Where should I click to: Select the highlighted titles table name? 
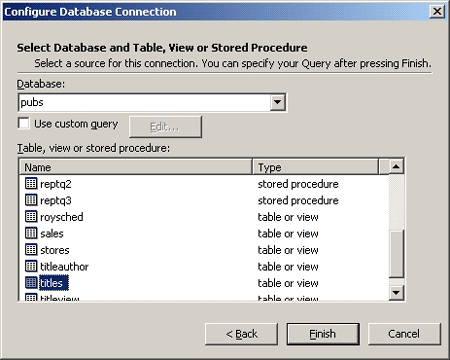coord(54,283)
